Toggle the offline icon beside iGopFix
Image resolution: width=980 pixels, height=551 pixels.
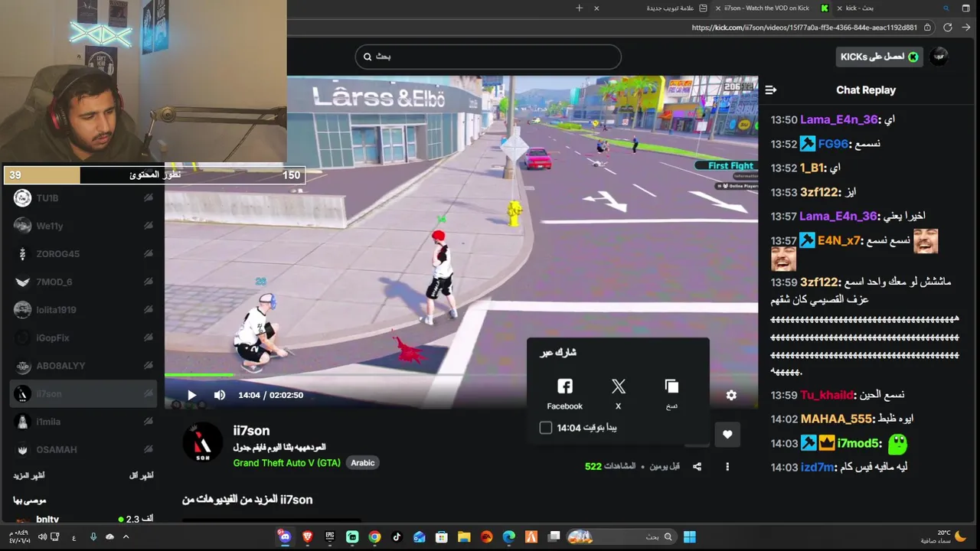(149, 337)
